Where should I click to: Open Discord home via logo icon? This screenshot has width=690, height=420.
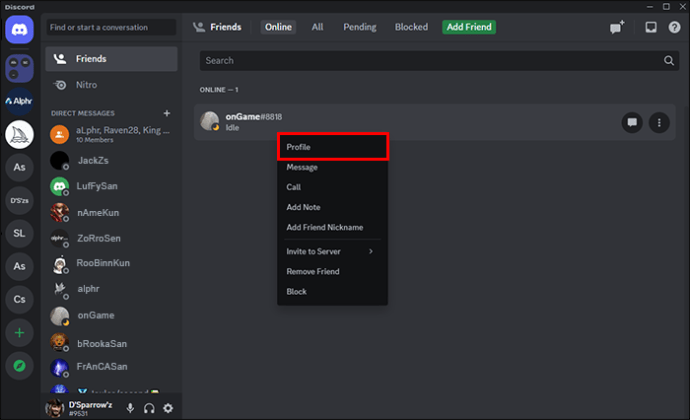click(19, 29)
